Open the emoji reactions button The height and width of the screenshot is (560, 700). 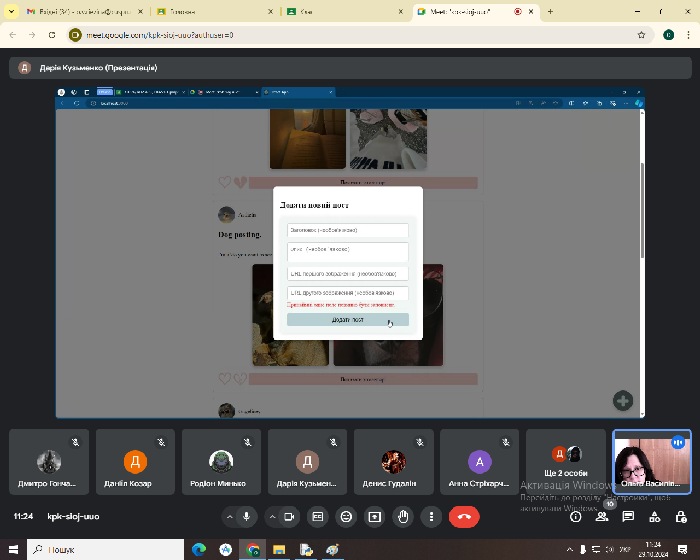pos(346,517)
